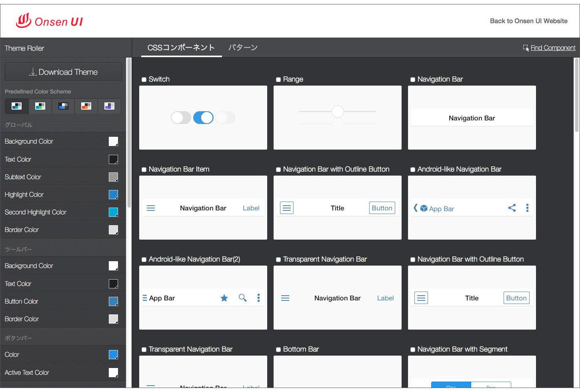Switch to the パターン tab

pyautogui.click(x=243, y=48)
